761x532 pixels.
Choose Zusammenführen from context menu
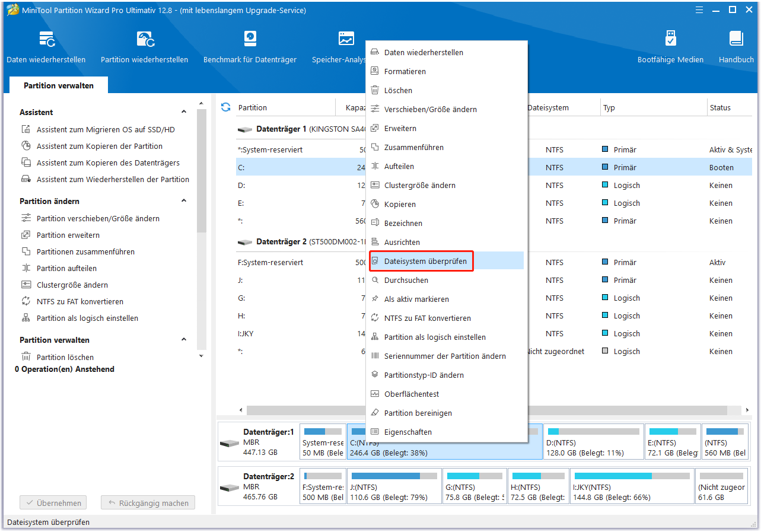pyautogui.click(x=446, y=147)
